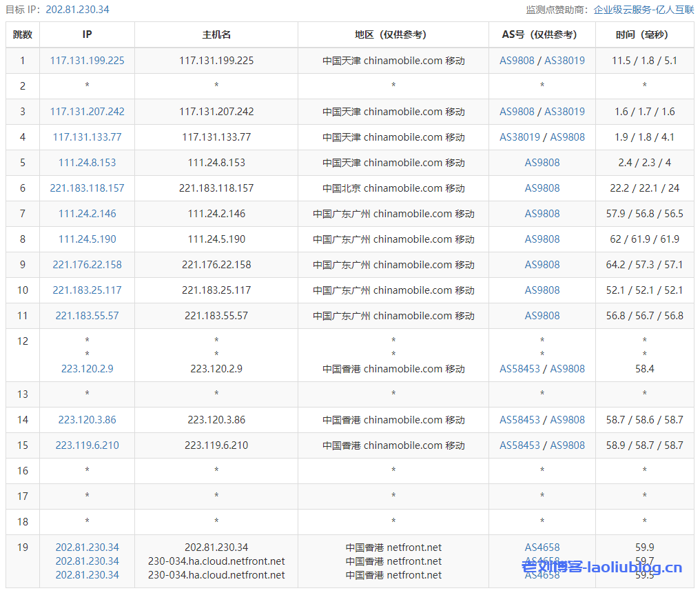
Task: Open AS58453 link in hop 14 row
Action: pos(519,420)
